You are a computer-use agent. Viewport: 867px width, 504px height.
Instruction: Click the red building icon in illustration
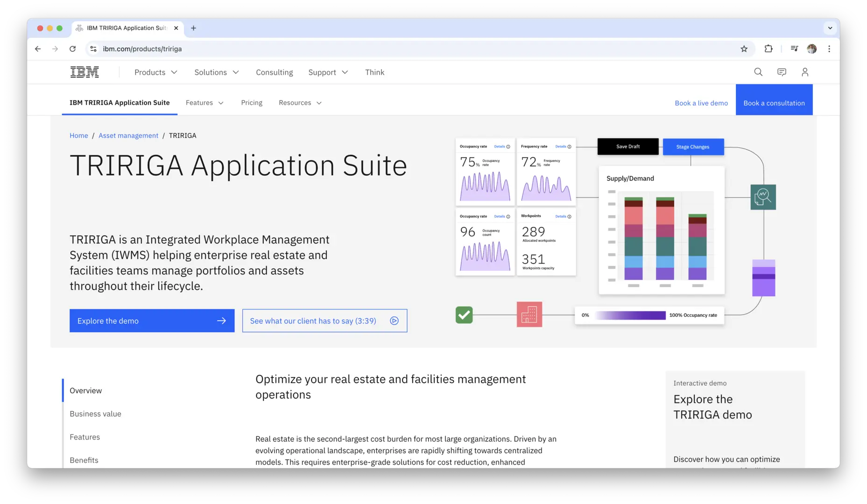[529, 315]
